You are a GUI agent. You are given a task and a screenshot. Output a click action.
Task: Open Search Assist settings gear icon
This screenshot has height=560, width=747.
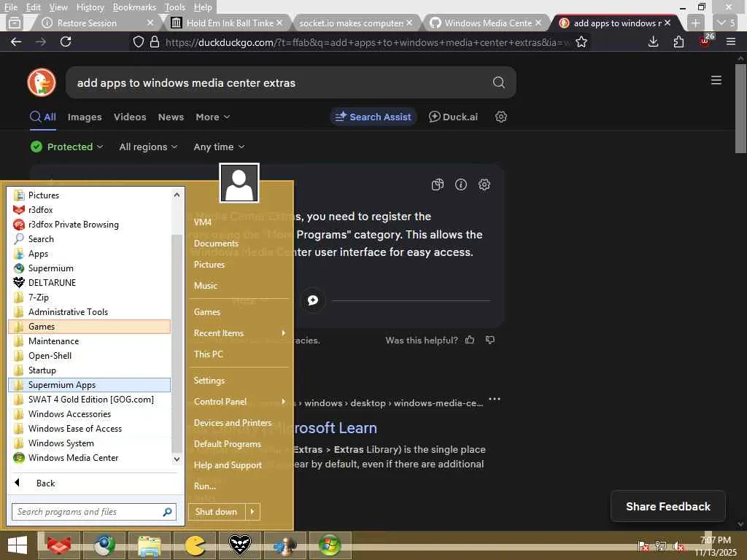click(x=484, y=184)
